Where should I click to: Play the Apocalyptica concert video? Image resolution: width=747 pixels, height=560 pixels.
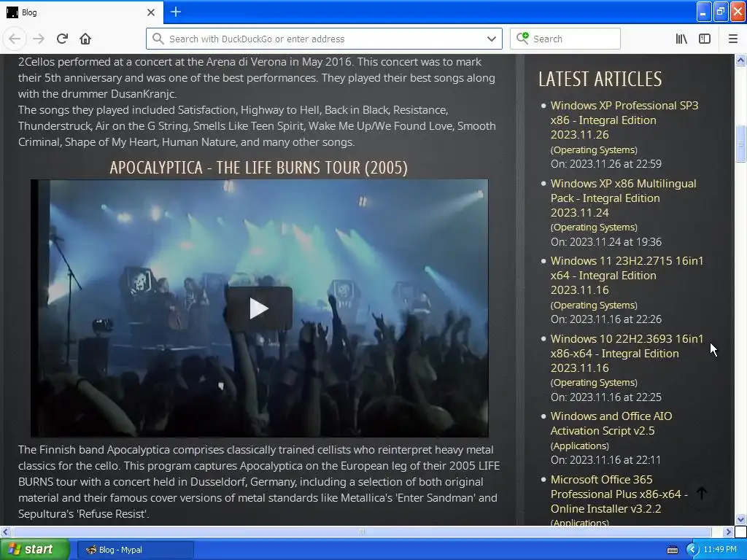[x=259, y=308]
